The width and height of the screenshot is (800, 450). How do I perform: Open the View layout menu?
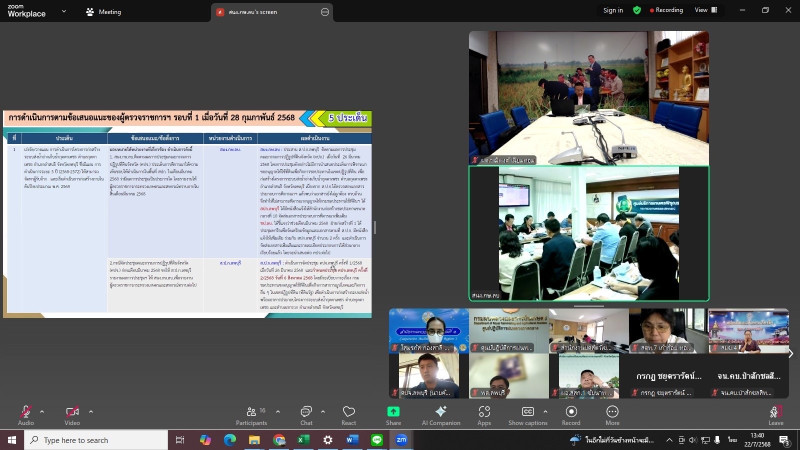[x=704, y=10]
